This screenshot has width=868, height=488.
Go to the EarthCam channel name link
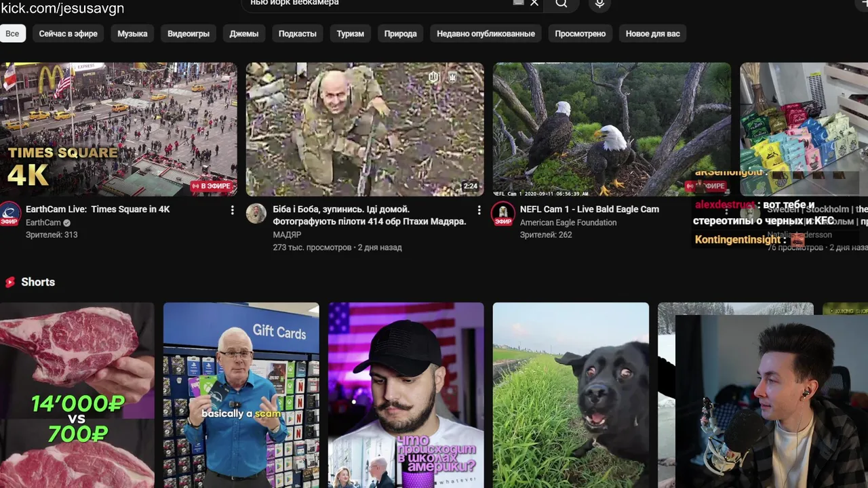(43, 222)
